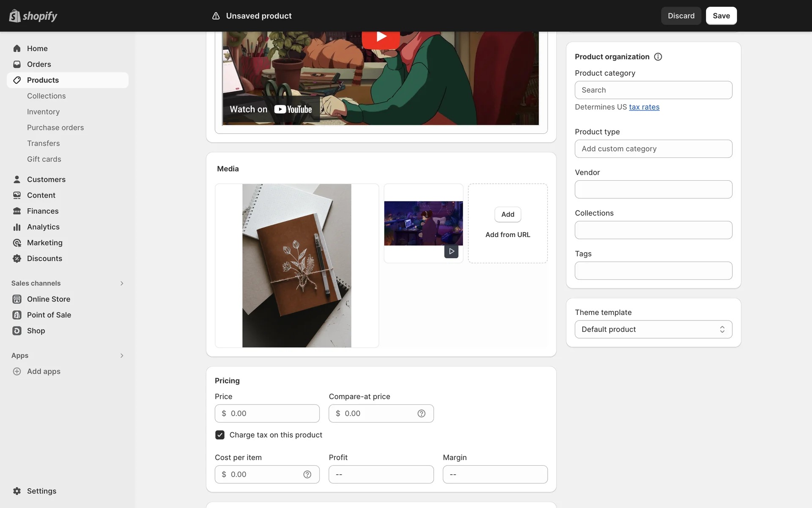Click the Settings gear icon

point(17,491)
